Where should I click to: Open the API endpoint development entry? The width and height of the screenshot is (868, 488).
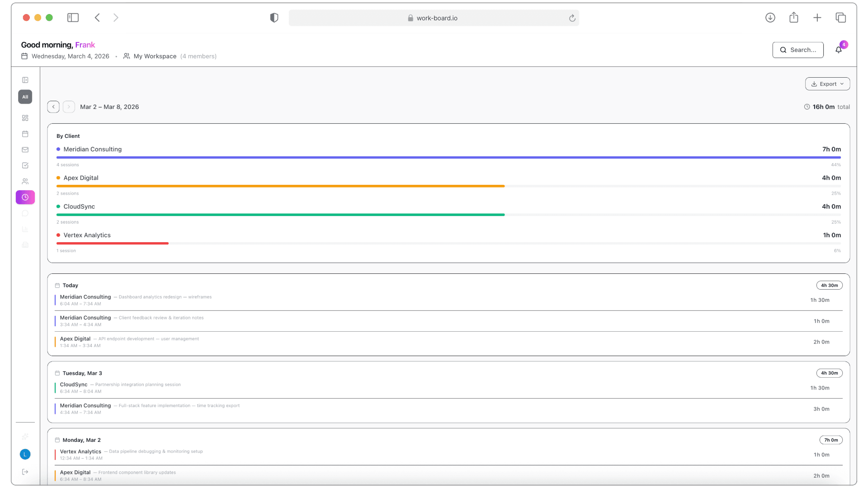[x=448, y=342]
